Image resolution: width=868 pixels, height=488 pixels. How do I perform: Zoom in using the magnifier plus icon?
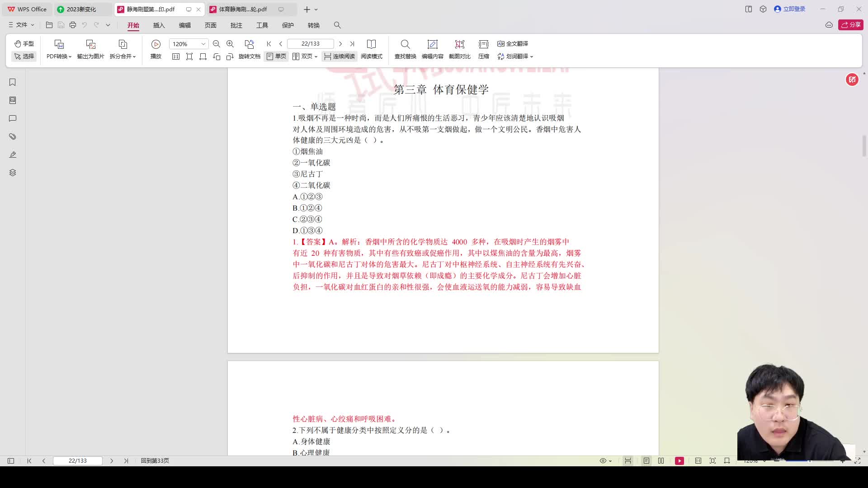(x=230, y=44)
